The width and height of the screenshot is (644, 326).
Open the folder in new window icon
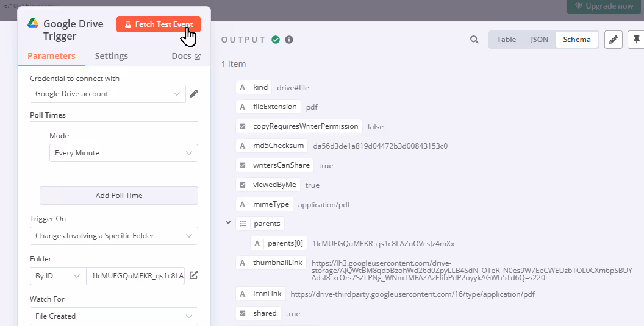coord(193,275)
